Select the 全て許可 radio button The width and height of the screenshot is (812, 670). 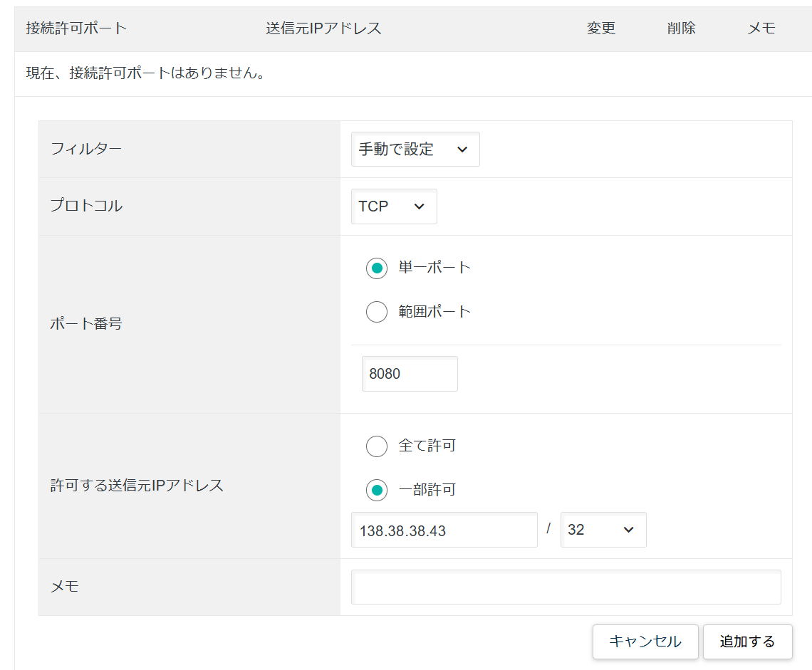pyautogui.click(x=377, y=446)
